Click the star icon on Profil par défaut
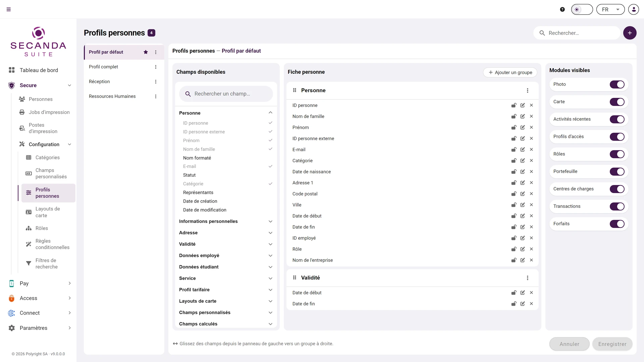This screenshot has width=644, height=362. tap(146, 52)
